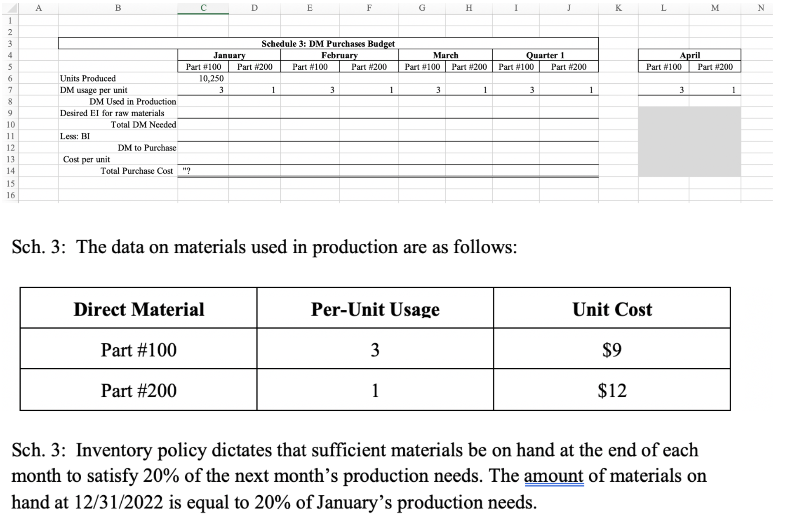
Task: Select the Quarter 1 header cell
Action: [x=545, y=55]
